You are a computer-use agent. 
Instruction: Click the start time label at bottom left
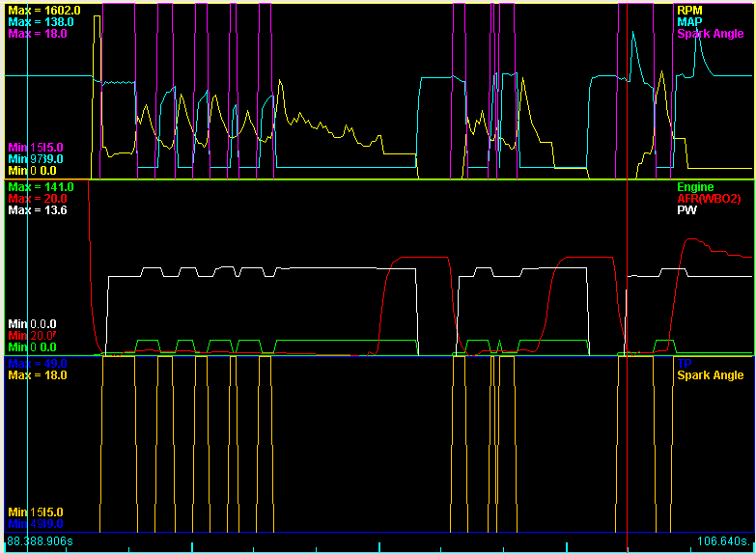pyautogui.click(x=39, y=541)
